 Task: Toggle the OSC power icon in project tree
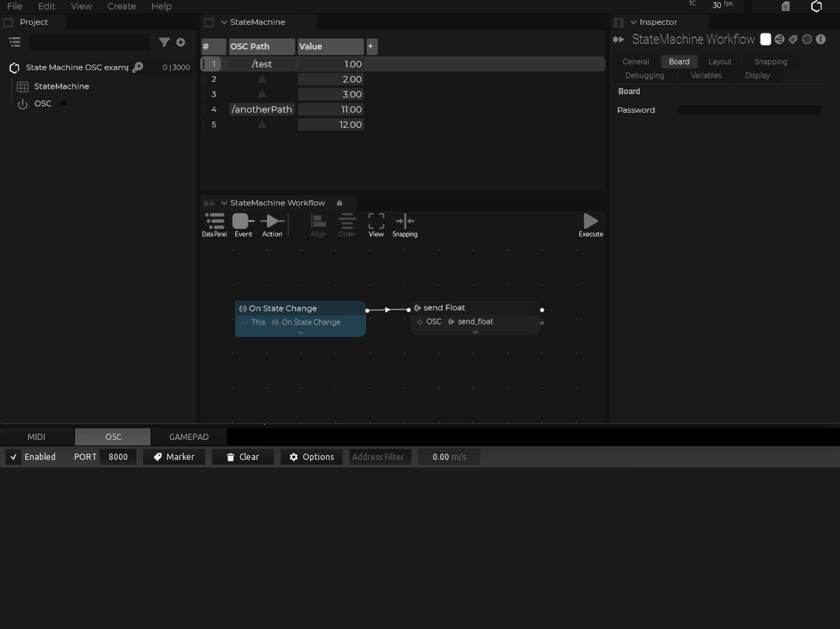[x=23, y=104]
